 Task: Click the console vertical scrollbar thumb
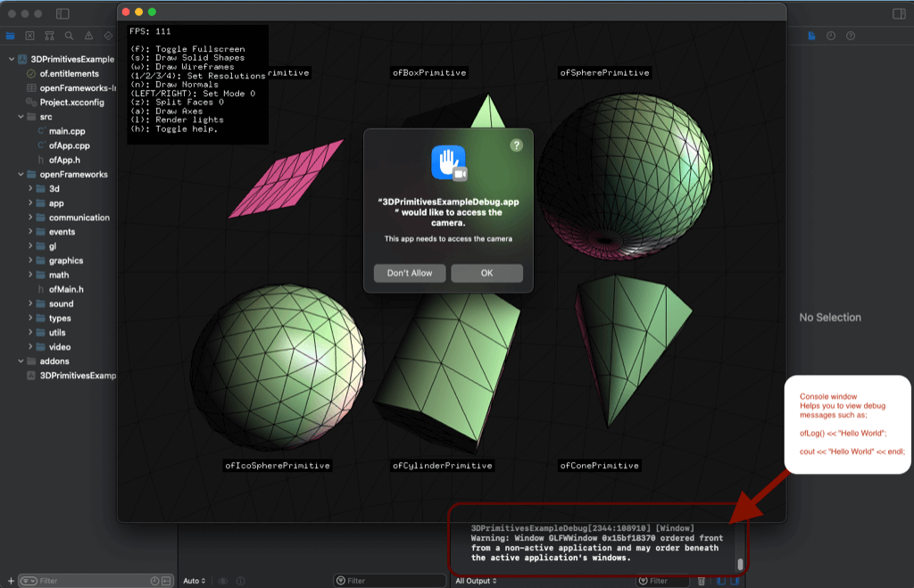point(740,564)
